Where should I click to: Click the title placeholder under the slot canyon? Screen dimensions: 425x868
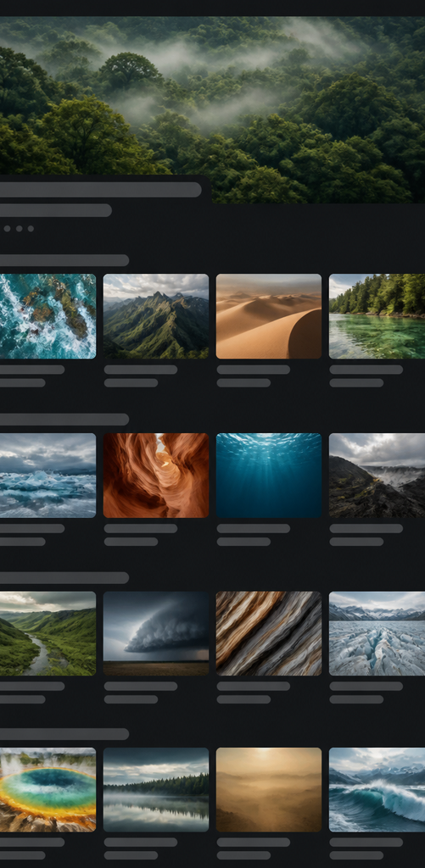tap(141, 529)
